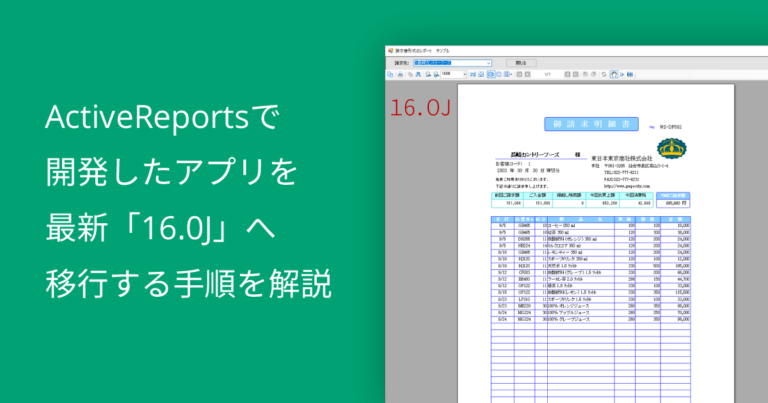Screen dimensions: 768x403
Task: Go to Previous Page icon
Action: tap(528, 74)
